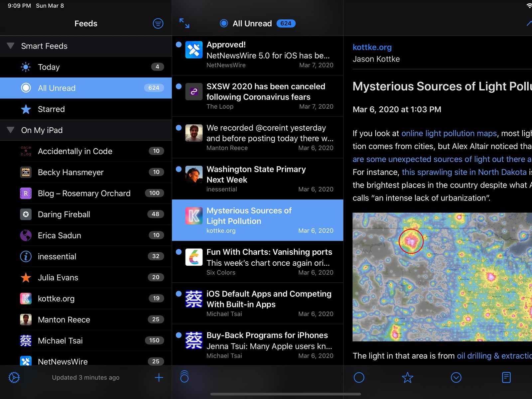Add a new feed with plus icon
The width and height of the screenshot is (532, 399).
pos(159,377)
